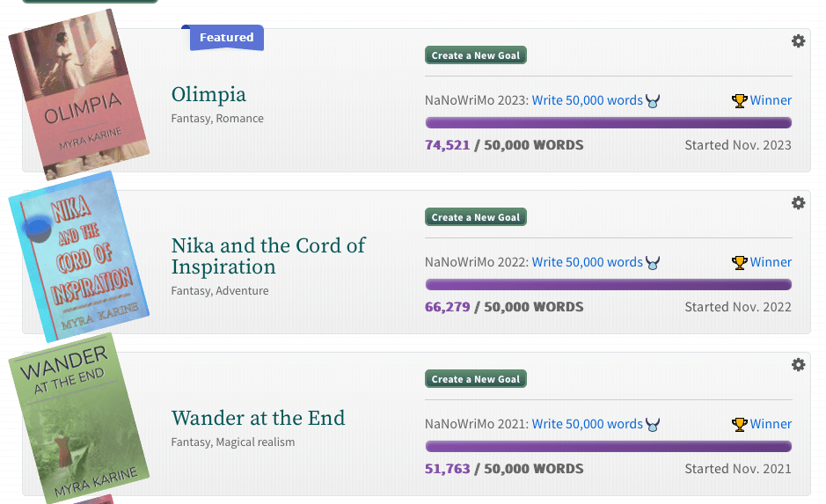Screen dimensions: 826x504
Task: Open settings gear for the Olimpia project
Action: 798,41
